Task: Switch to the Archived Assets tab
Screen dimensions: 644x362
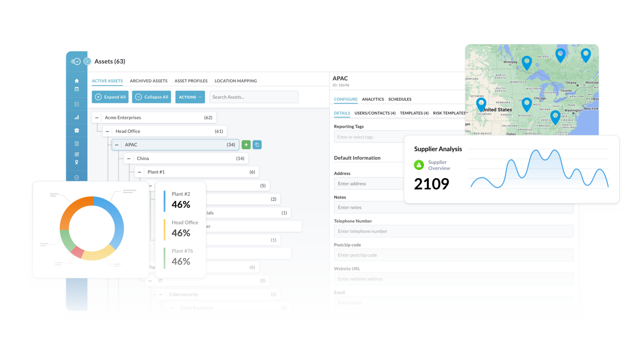Action: [149, 81]
